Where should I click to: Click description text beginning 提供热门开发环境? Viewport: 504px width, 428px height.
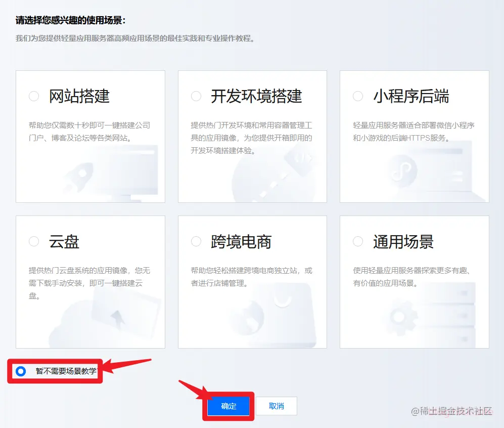coord(251,138)
